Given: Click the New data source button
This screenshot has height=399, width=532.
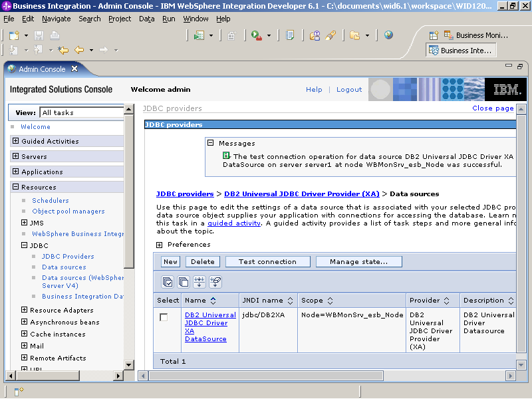Looking at the screenshot, I should coord(170,261).
